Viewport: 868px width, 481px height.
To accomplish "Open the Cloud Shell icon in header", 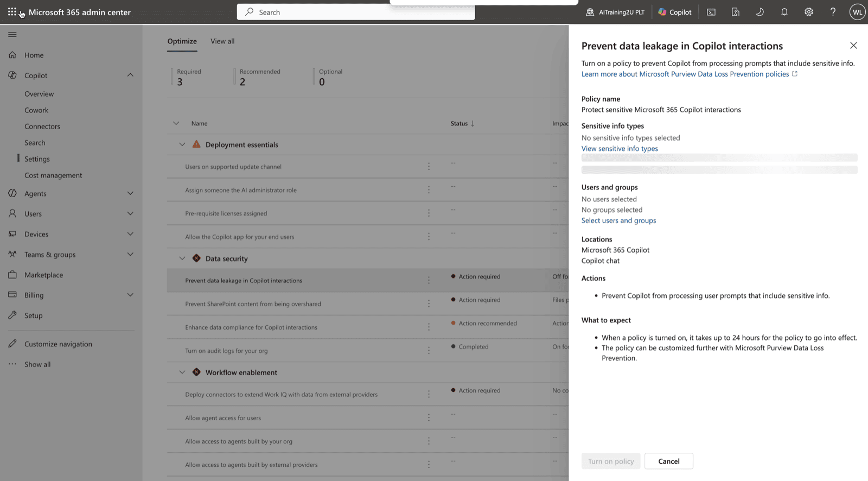I will pyautogui.click(x=711, y=12).
